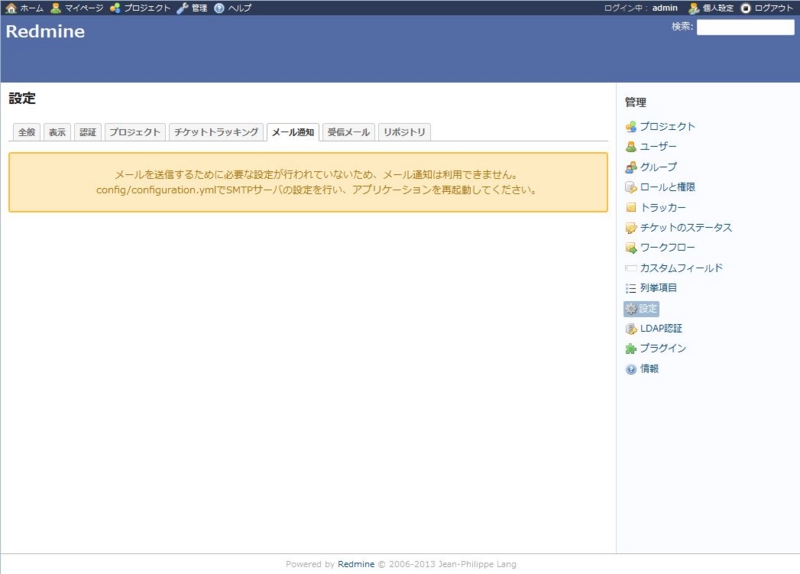Click the ロールと権限 icon

click(x=631, y=187)
